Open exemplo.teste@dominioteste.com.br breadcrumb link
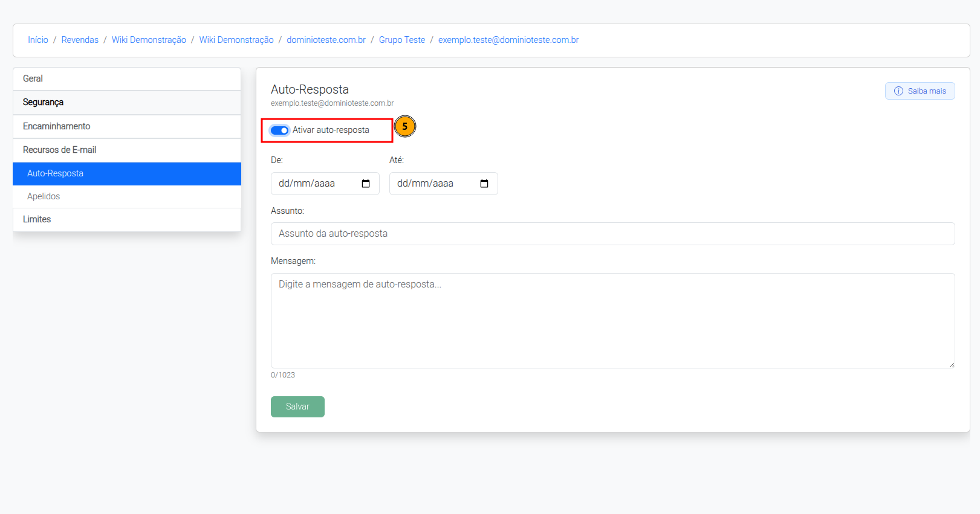The height and width of the screenshot is (514, 980). [508, 40]
